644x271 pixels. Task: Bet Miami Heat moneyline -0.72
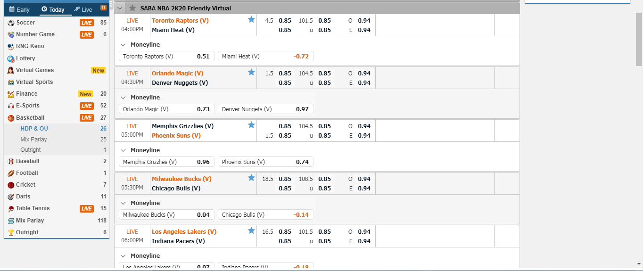(x=265, y=56)
